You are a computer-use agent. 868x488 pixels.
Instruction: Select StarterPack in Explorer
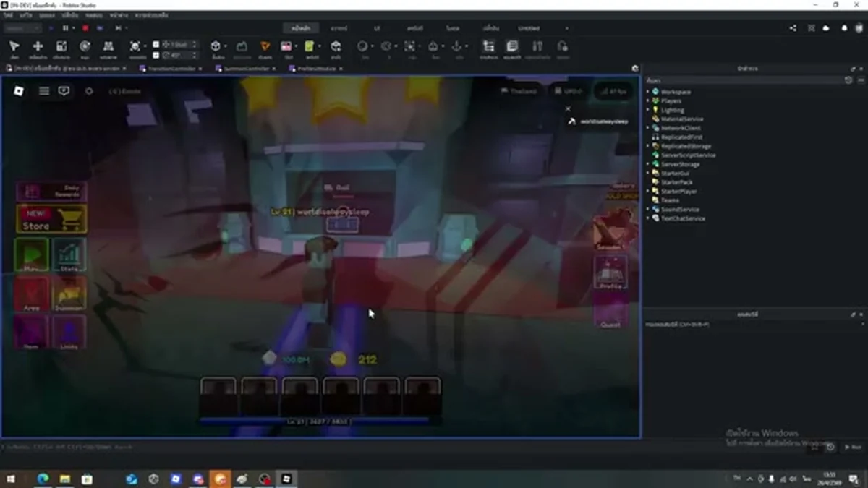pyautogui.click(x=676, y=182)
